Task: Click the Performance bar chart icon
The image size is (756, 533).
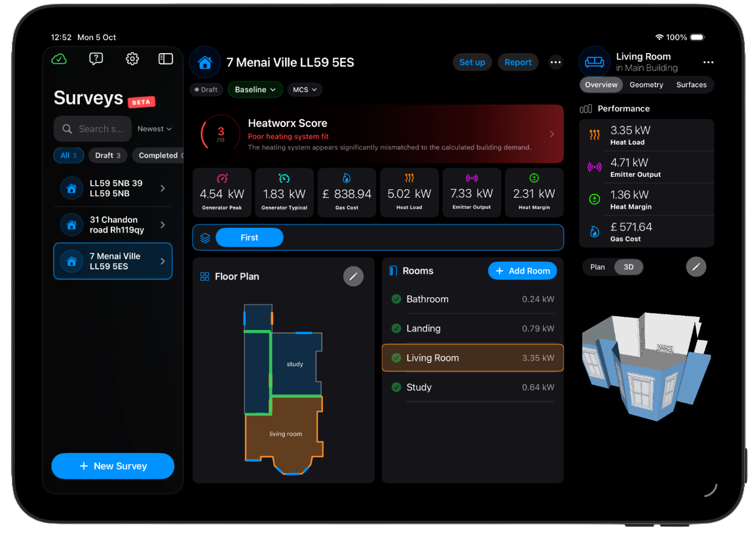Action: coord(586,109)
